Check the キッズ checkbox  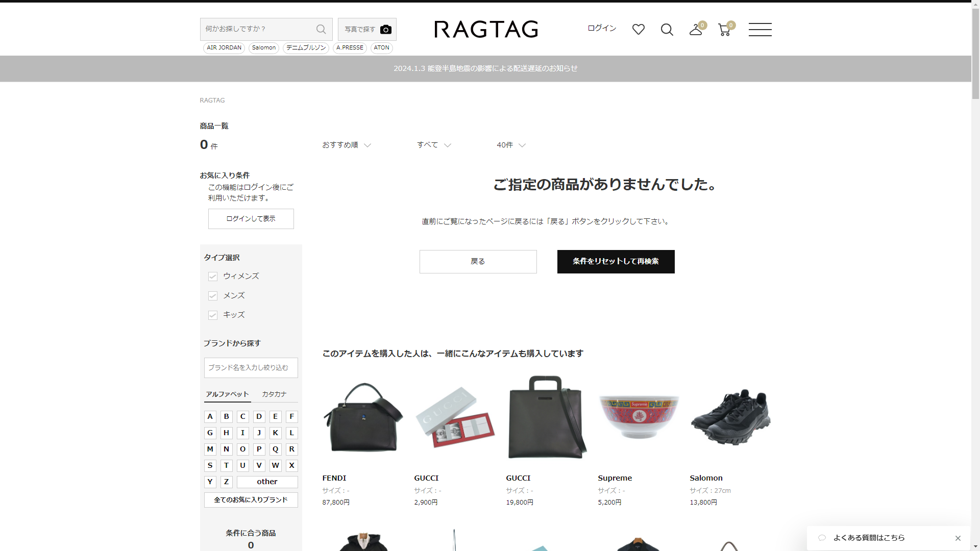[x=213, y=315]
